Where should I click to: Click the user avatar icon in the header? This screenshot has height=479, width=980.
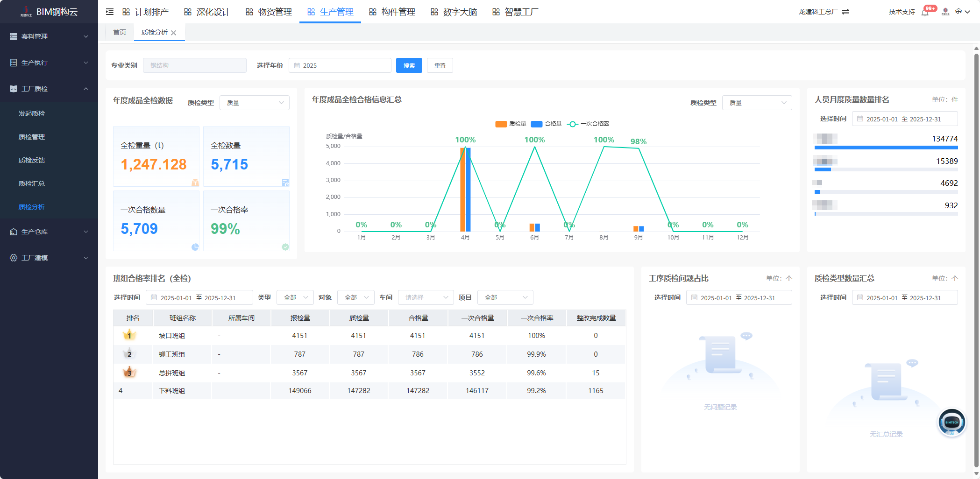click(x=945, y=12)
